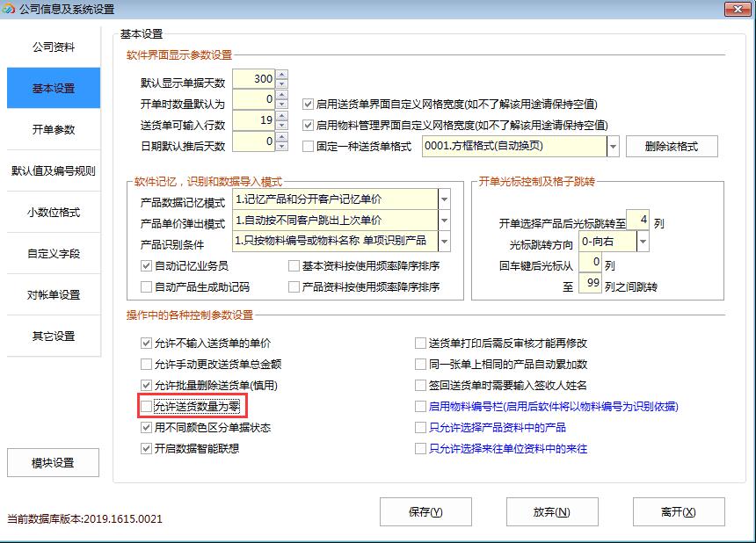Click the 回车键后光标从 field showing 0
This screenshot has height=543, width=756.
point(590,262)
